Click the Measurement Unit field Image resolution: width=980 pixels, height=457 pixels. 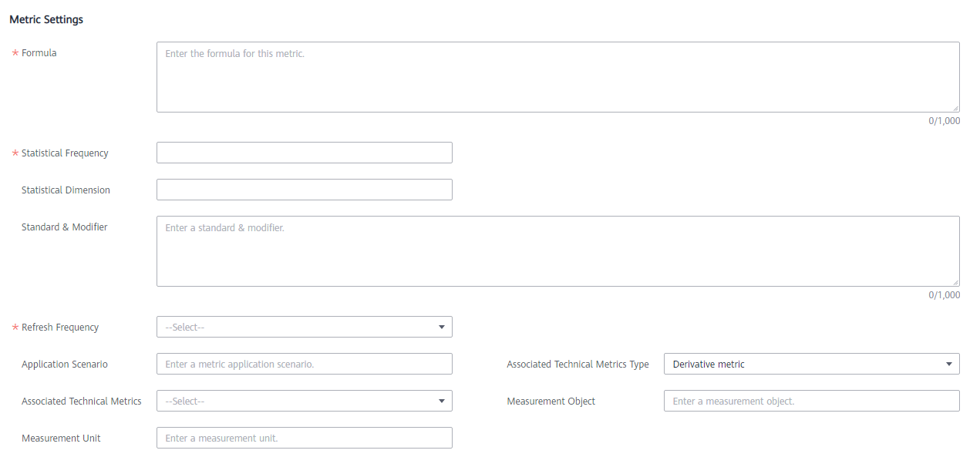coord(305,438)
